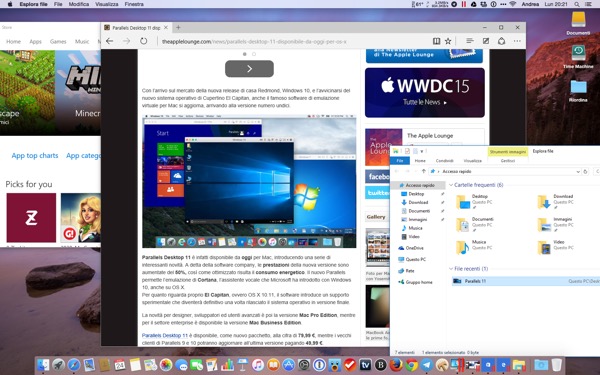Open the Apple menu
The width and height of the screenshot is (600, 375).
pyautogui.click(x=10, y=4)
